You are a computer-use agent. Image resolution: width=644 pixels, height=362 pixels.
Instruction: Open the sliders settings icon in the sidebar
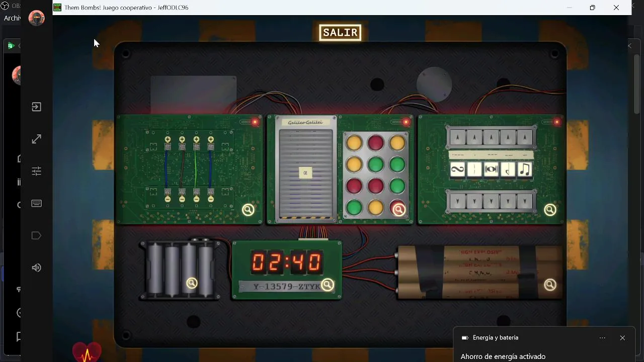tap(36, 171)
